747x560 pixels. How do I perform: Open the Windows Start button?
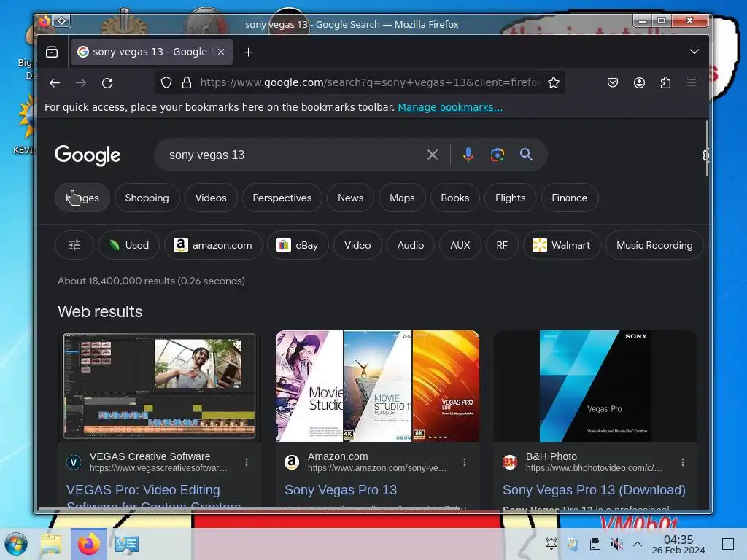pyautogui.click(x=16, y=544)
